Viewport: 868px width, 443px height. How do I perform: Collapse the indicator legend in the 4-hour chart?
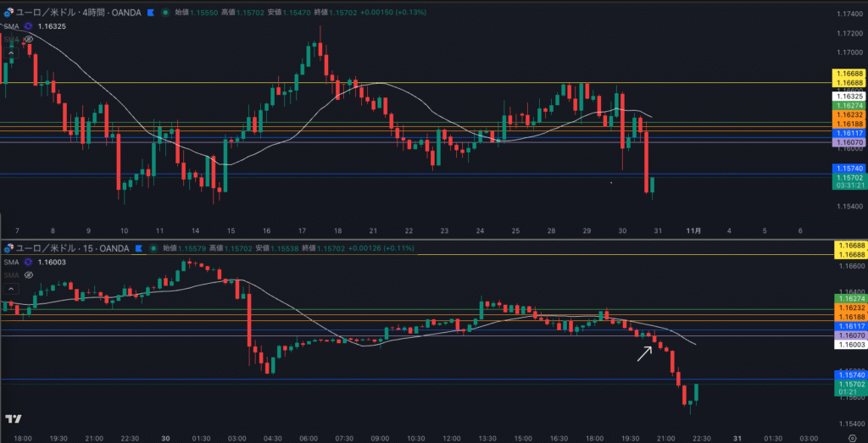(10, 53)
